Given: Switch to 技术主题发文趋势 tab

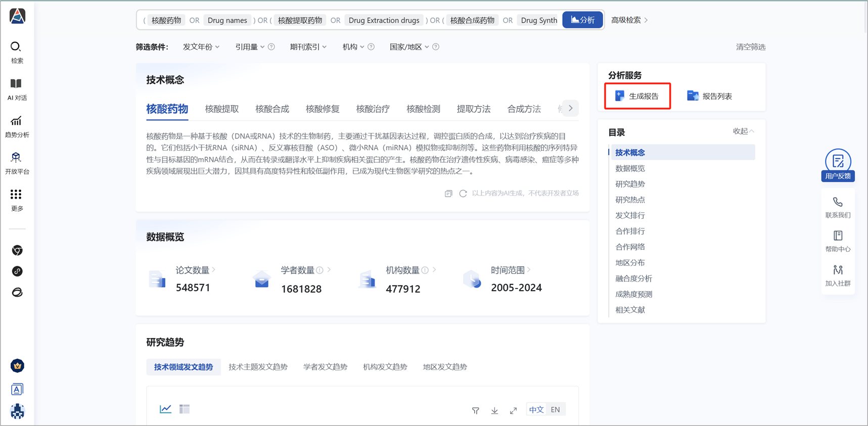Looking at the screenshot, I should click(x=258, y=367).
